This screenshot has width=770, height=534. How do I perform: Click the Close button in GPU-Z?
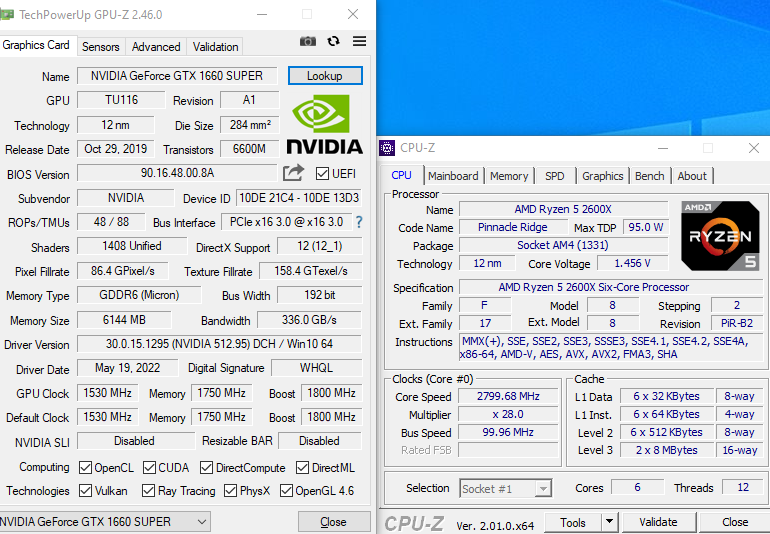(333, 522)
